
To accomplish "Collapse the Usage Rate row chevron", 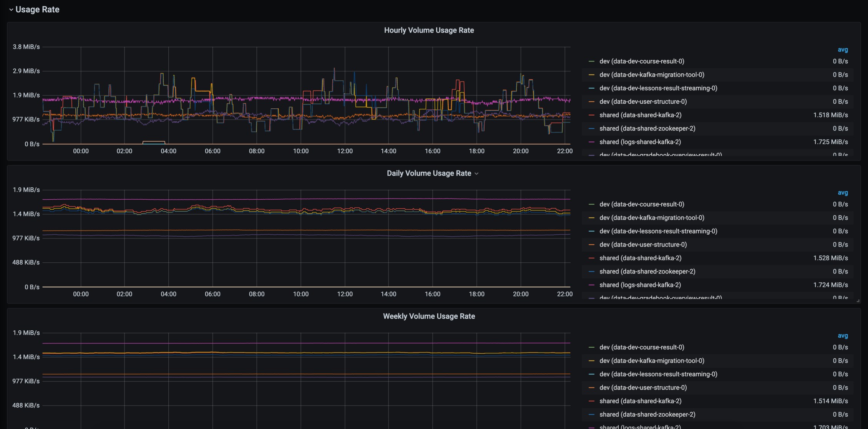I will (x=11, y=10).
